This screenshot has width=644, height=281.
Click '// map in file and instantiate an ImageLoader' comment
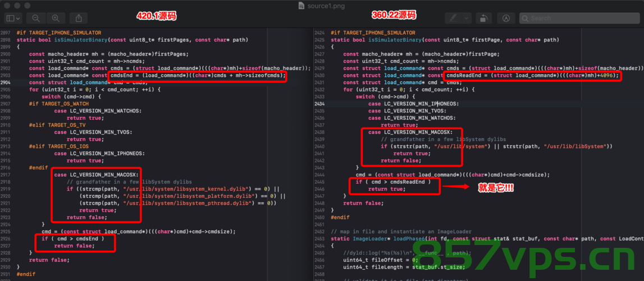pos(401,232)
